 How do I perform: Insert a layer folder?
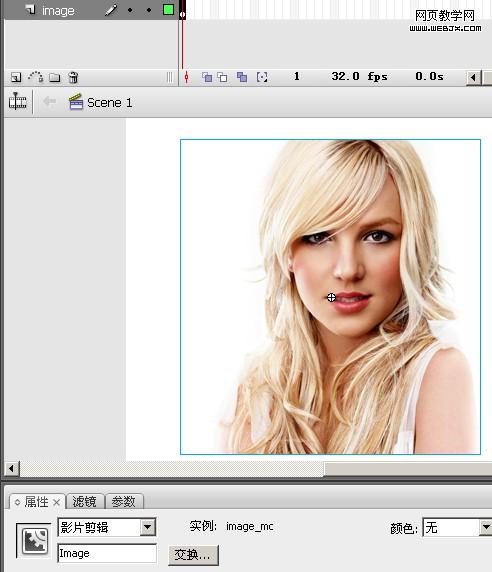click(x=55, y=77)
